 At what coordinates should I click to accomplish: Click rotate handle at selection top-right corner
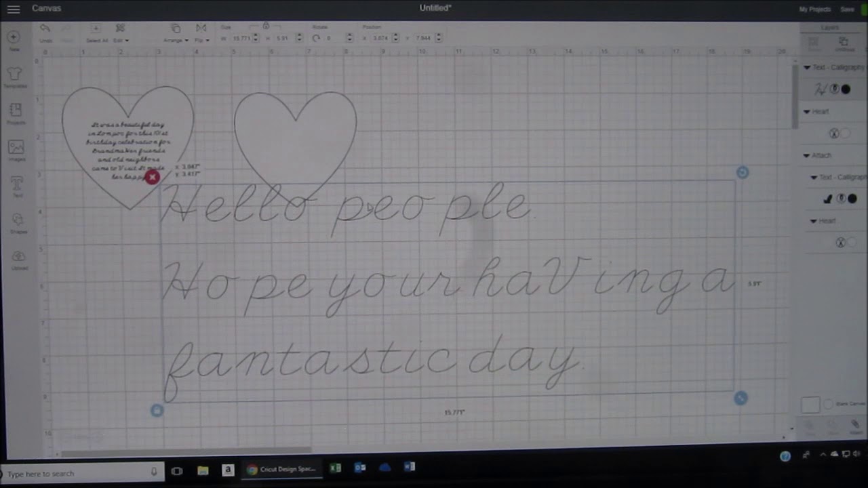tap(743, 172)
